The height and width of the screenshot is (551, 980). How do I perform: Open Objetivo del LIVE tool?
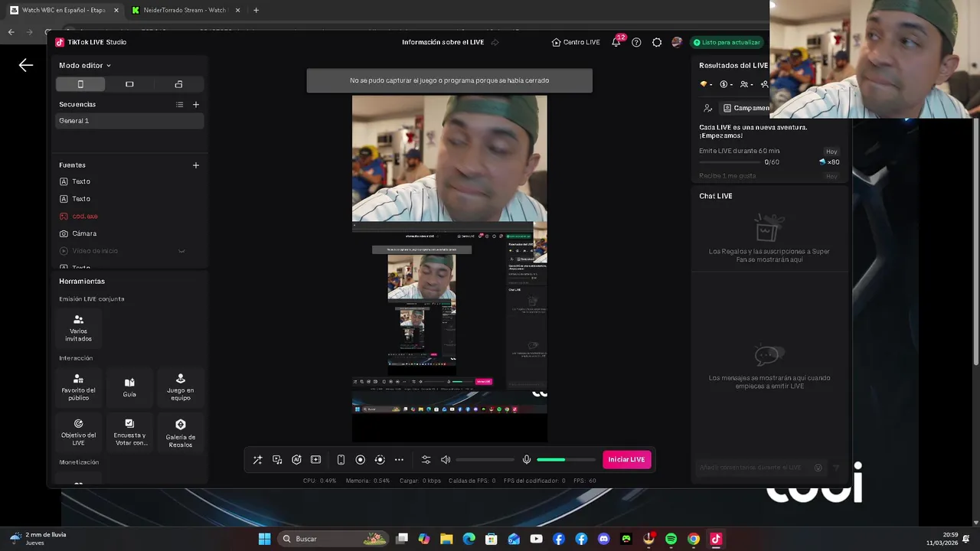tap(78, 432)
